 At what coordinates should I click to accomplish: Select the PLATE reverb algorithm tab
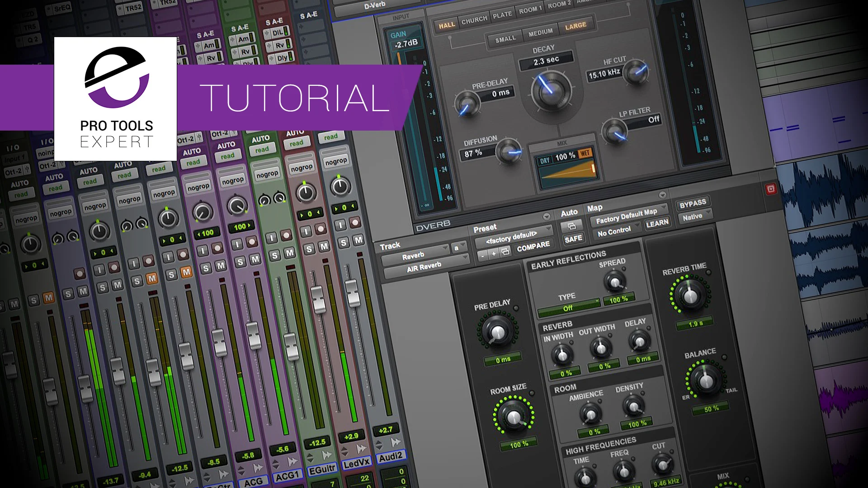click(502, 15)
